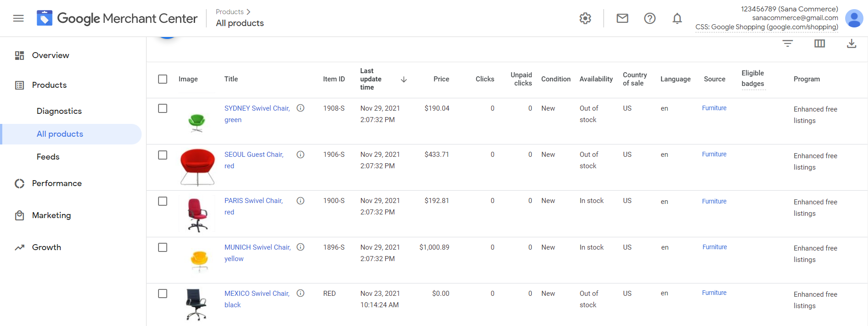The height and width of the screenshot is (326, 868).
Task: Show info for MEXICO Swivel Chair
Action: [301, 293]
